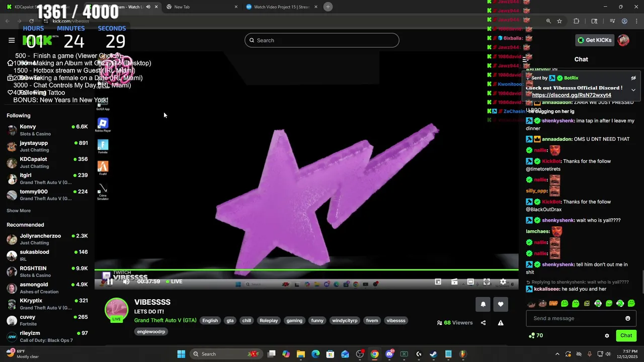Open tommy900 channel in sidebar
The width and height of the screenshot is (644, 362).
tap(47, 195)
